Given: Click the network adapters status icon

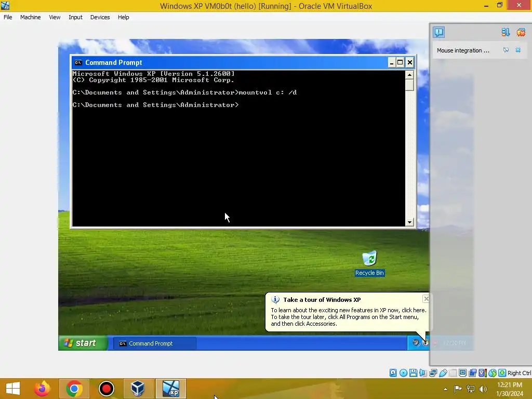Looking at the screenshot, I should coord(433,373).
